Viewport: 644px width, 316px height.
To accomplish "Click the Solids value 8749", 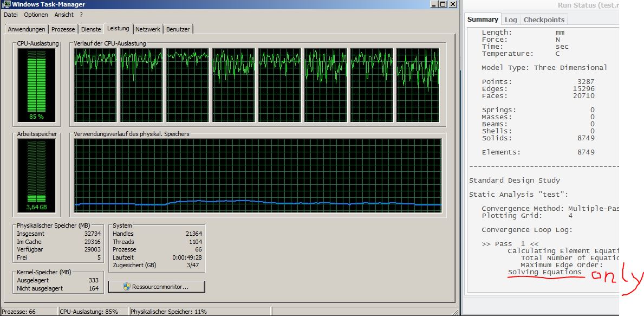I will [586, 138].
